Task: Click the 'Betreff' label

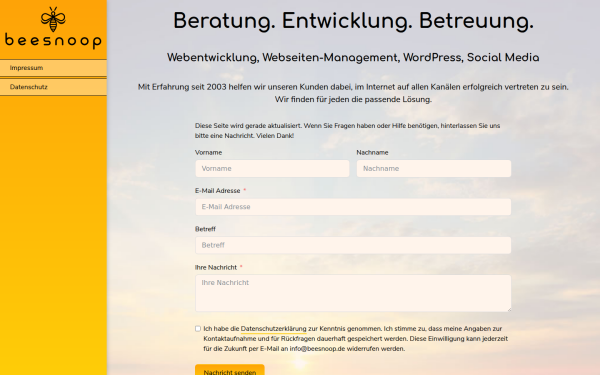Action: pos(205,229)
